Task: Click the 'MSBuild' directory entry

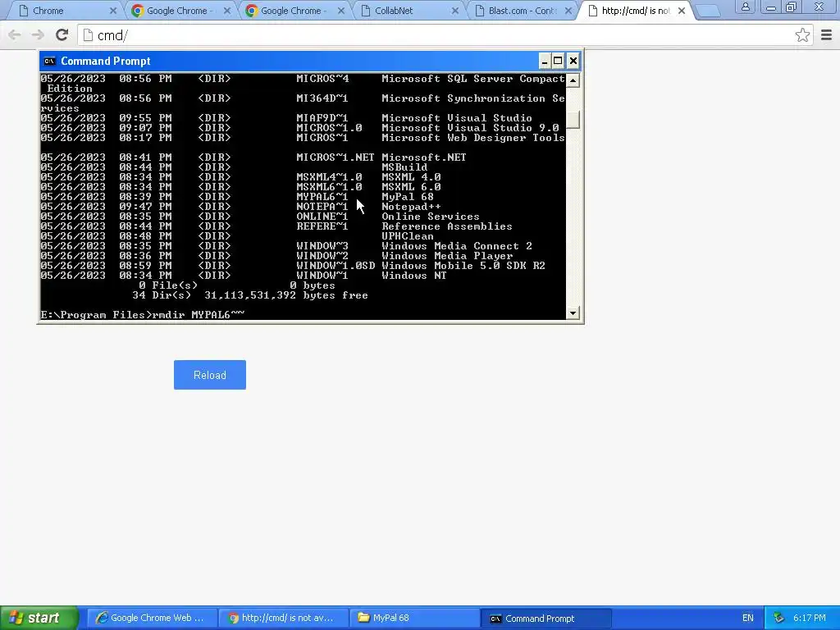Action: click(404, 167)
